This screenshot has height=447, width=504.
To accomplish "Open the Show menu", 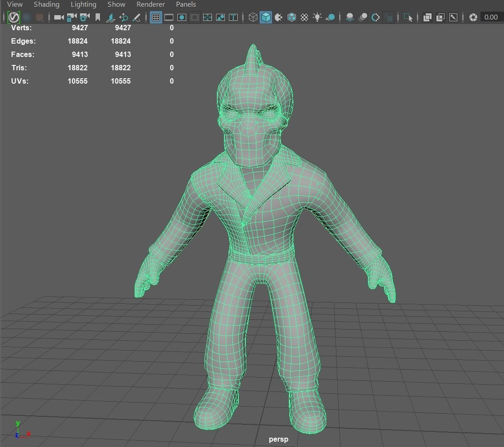I will (116, 4).
